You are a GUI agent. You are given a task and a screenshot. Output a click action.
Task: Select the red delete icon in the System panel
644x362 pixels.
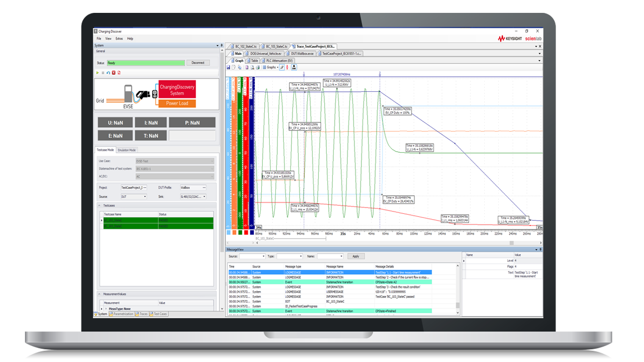click(114, 72)
